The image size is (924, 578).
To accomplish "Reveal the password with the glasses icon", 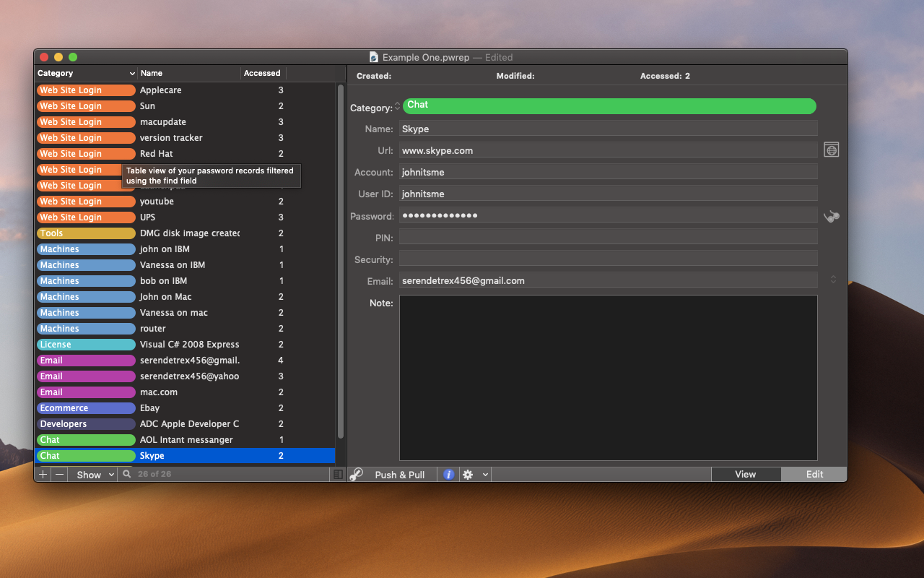I will point(832,216).
